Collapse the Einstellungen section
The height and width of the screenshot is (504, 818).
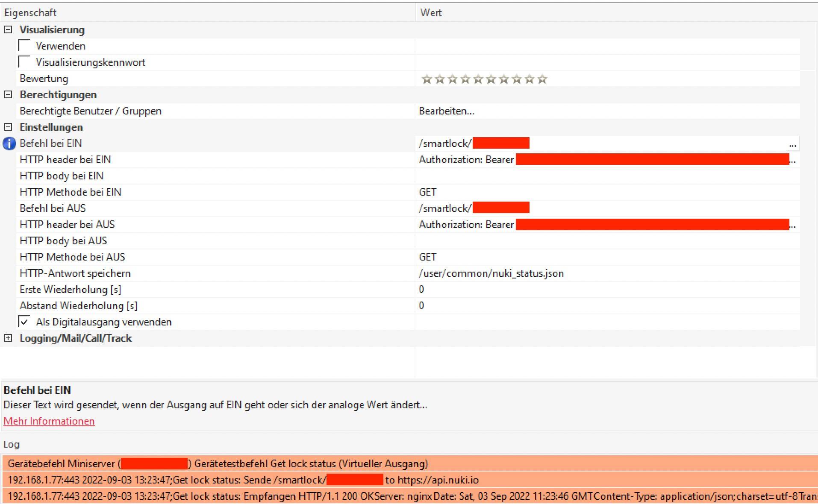pos(8,127)
